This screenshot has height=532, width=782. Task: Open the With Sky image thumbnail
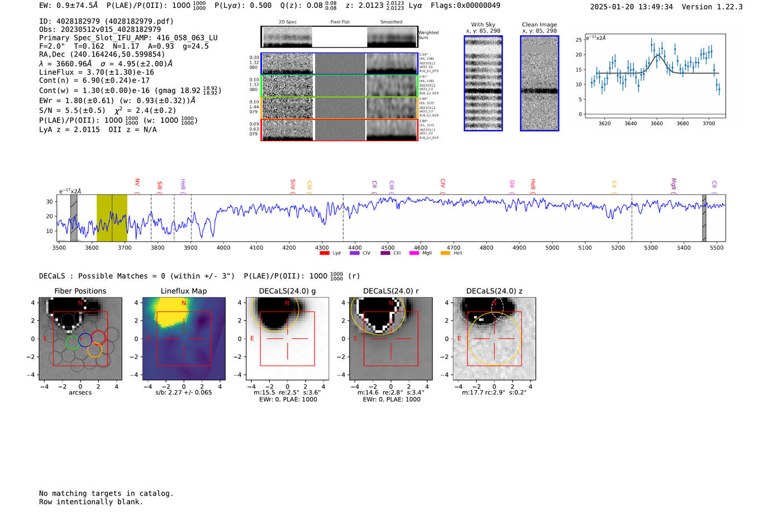(x=483, y=83)
